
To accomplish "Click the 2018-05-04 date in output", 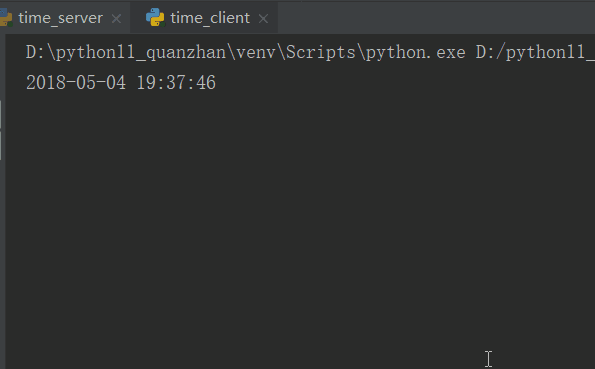I will 76,82.
